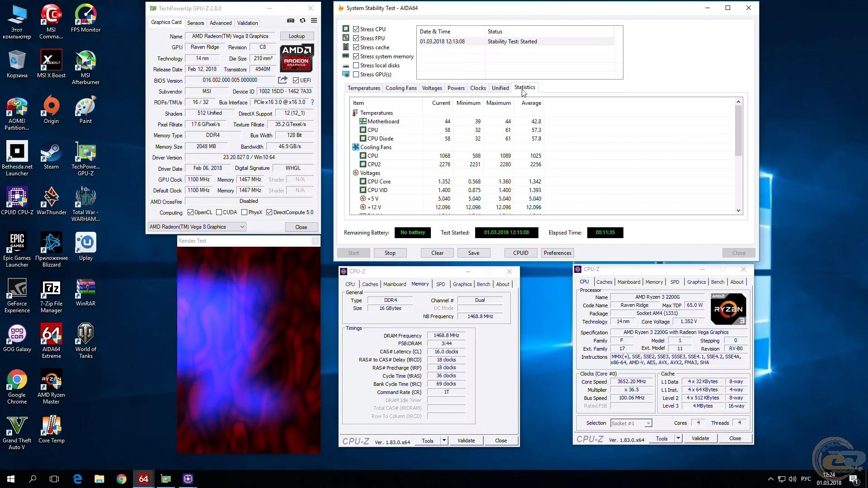Open GPU-Z hamburger menu icon

(314, 21)
